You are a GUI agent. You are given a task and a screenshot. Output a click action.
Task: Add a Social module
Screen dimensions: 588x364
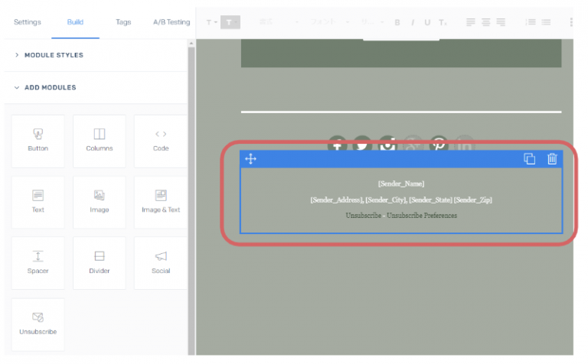(x=161, y=263)
